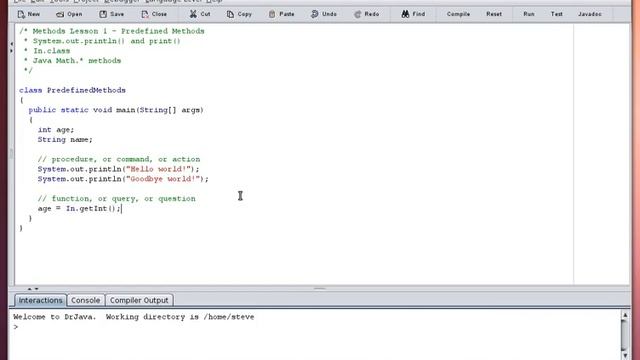The image size is (640, 360).
Task: Open a file using the Open button
Action: (69, 14)
